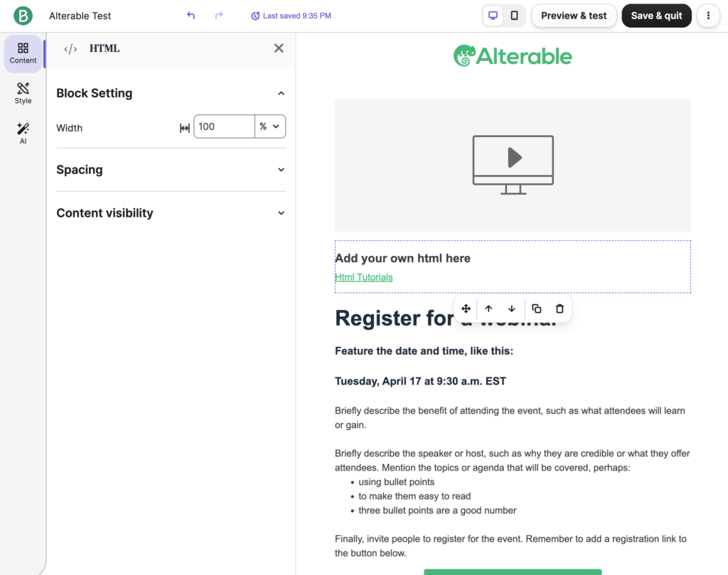Viewport: 728px width, 575px height.
Task: Redo the last change
Action: coord(219,15)
